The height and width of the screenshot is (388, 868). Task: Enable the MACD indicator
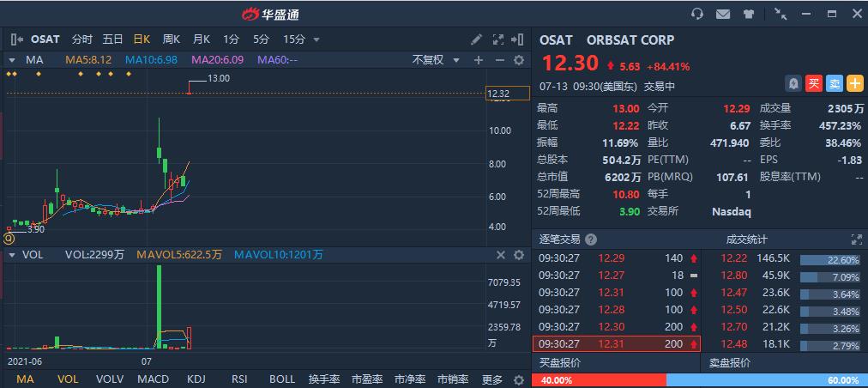(153, 379)
